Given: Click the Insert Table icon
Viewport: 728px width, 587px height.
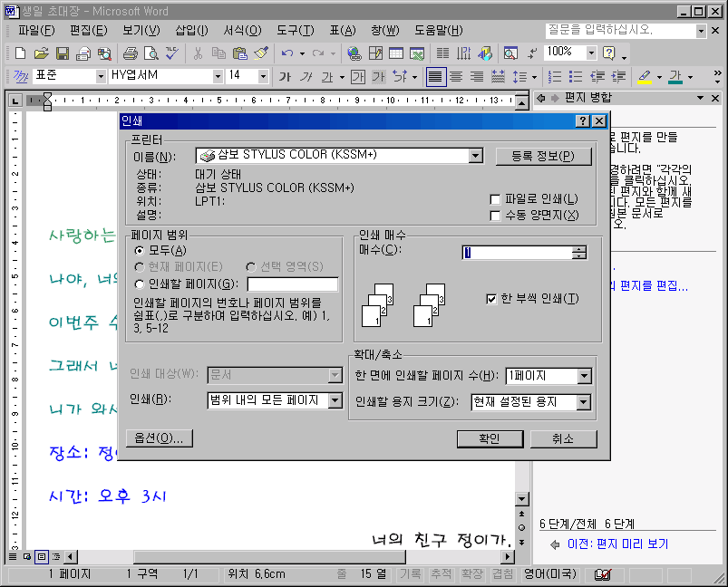Looking at the screenshot, I should coord(395,53).
